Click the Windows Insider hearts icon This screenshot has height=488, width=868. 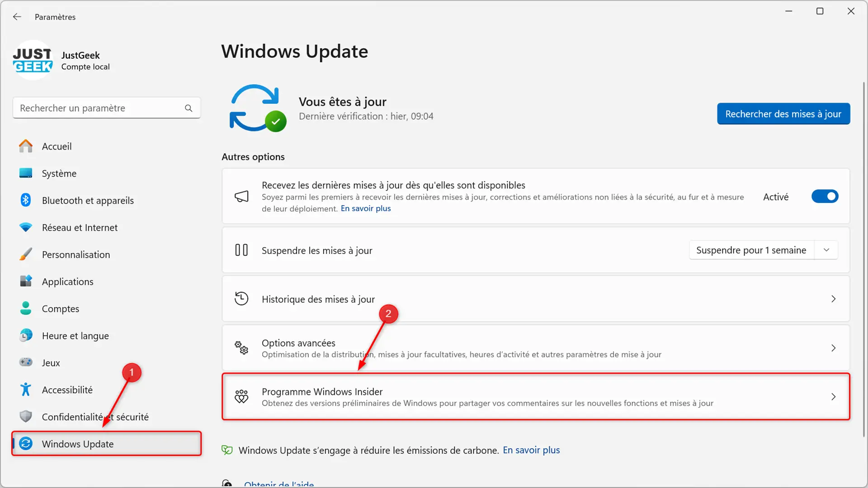pos(241,397)
